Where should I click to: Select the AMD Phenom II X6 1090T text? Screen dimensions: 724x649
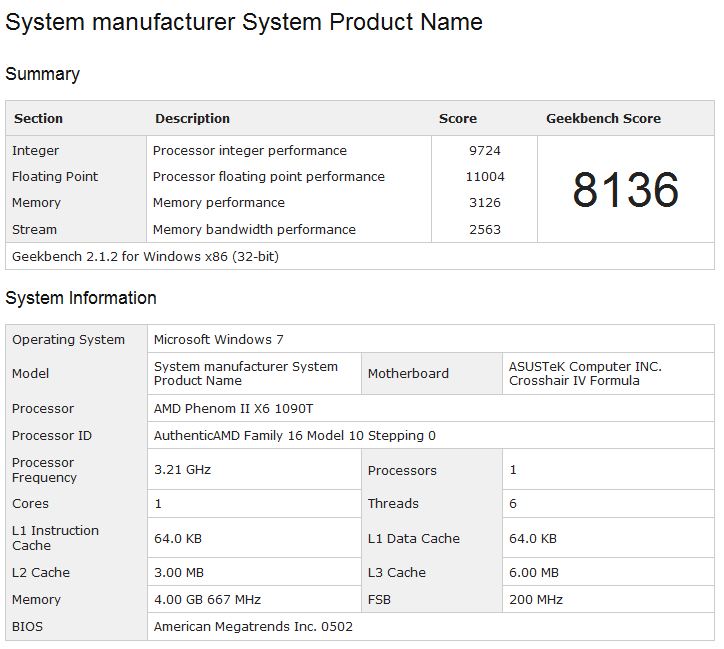pyautogui.click(x=234, y=409)
